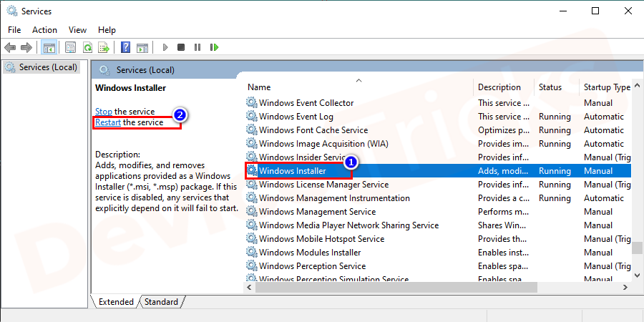This screenshot has height=322, width=644.
Task: Click the horizontal scrollbar left arrow
Action: click(249, 288)
